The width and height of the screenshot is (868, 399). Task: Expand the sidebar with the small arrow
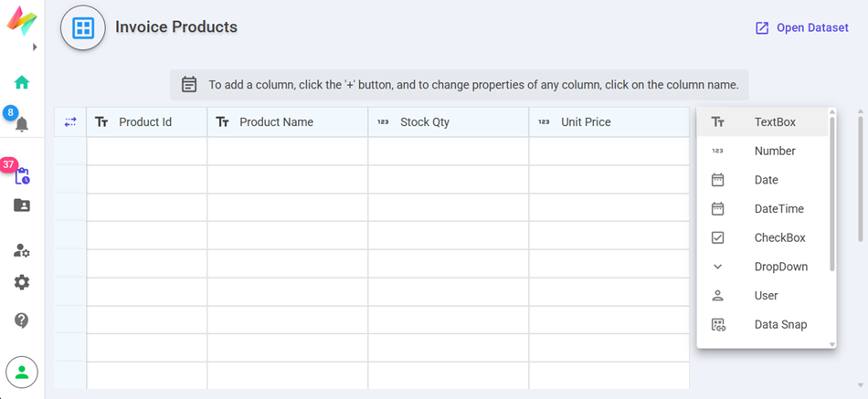click(x=35, y=47)
